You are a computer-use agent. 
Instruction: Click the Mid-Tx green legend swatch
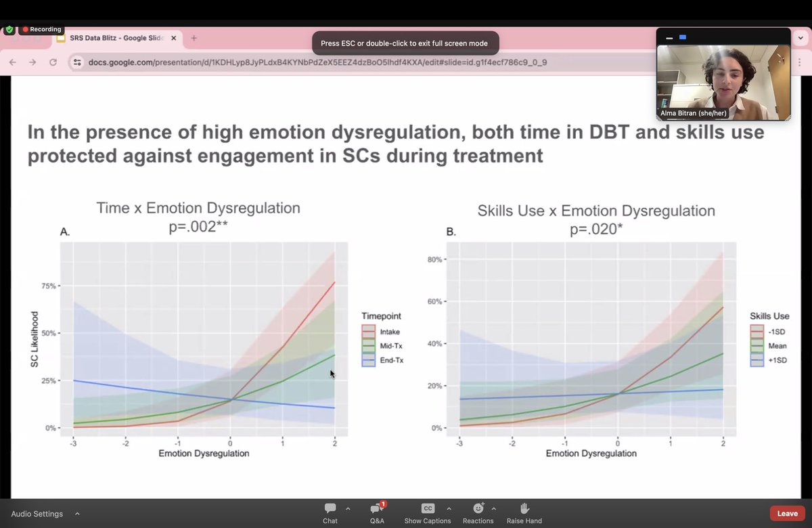(x=368, y=346)
